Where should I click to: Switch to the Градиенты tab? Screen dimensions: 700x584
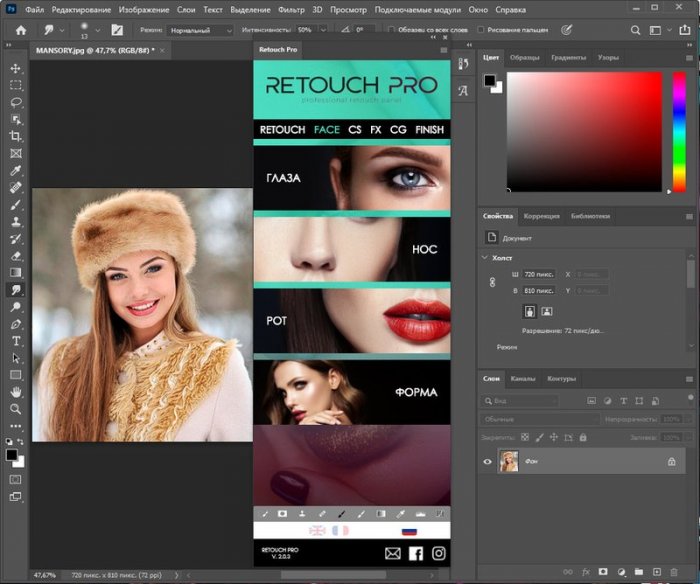point(568,58)
